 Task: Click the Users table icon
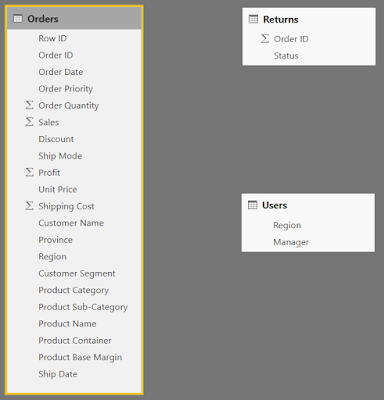click(x=253, y=205)
